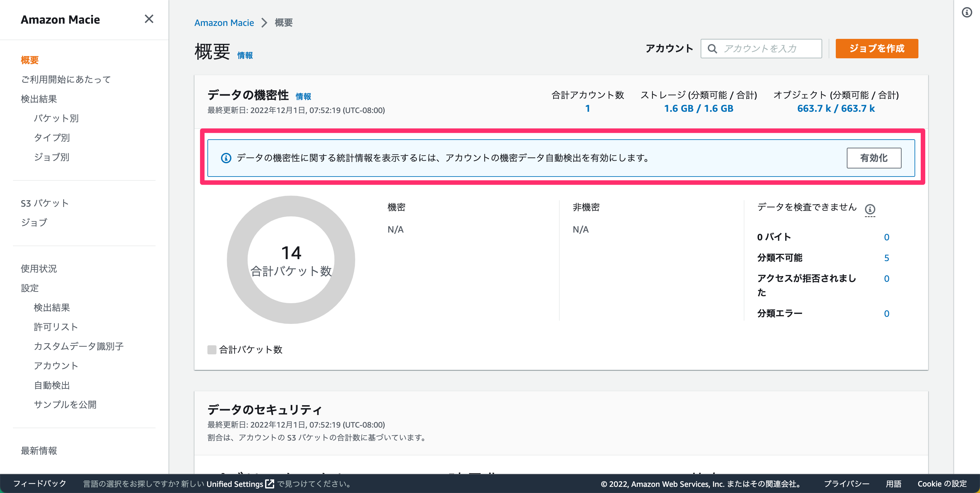
Task: Open カスタムデータ識別子 in sidebar
Action: [79, 346]
